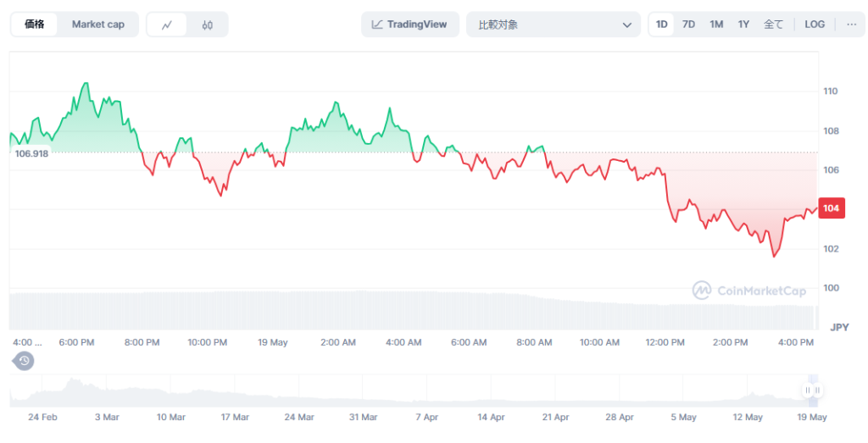
Task: Select the 価格 tab
Action: pos(35,25)
